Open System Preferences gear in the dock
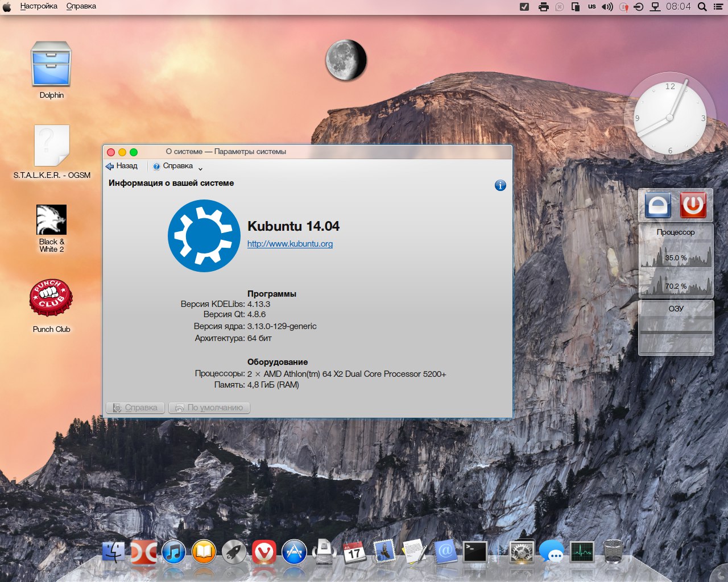The width and height of the screenshot is (728, 582). [x=521, y=552]
